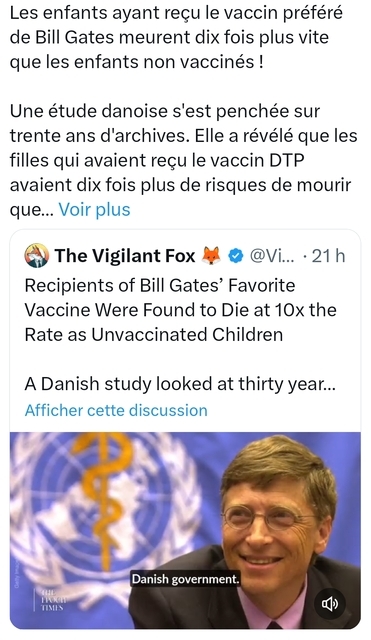Click the truncated text A Danish study looked
The height and width of the screenshot is (640, 371).
coord(180,384)
